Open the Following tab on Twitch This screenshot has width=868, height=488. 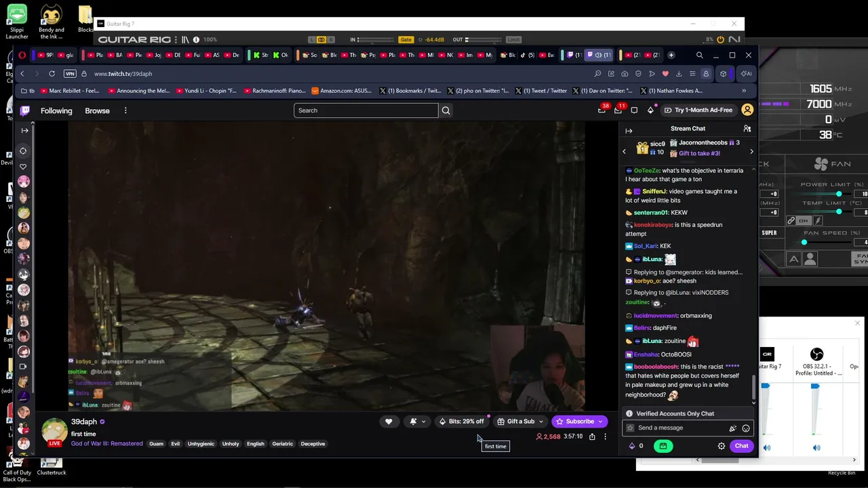pos(56,110)
